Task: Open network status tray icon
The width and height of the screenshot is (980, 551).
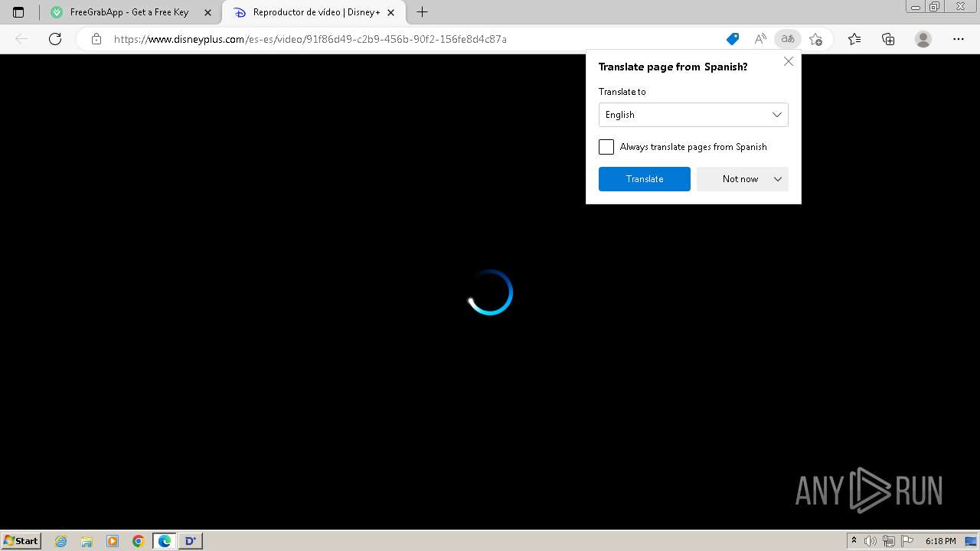Action: 888,541
